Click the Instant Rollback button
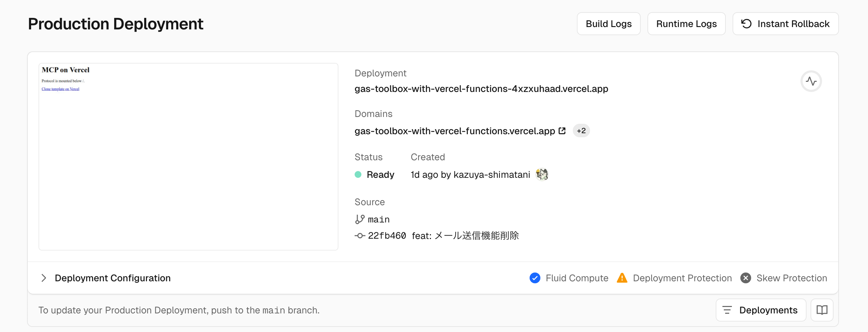This screenshot has height=332, width=868. (x=785, y=24)
